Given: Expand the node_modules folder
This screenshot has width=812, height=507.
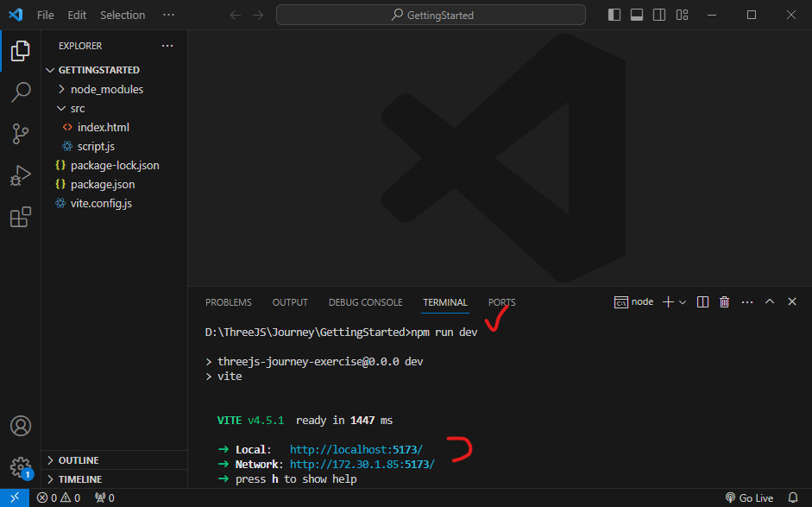Looking at the screenshot, I should (115, 89).
